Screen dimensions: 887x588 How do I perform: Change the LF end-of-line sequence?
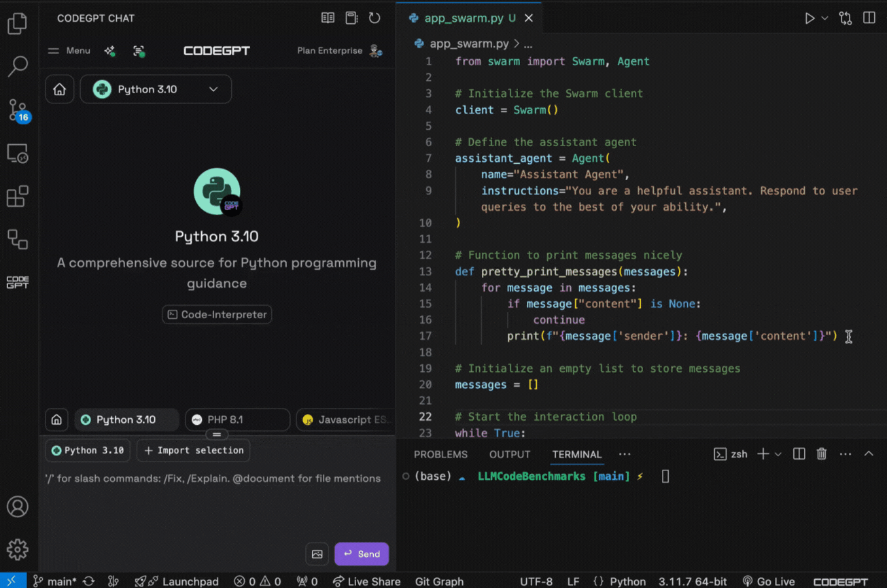(574, 581)
